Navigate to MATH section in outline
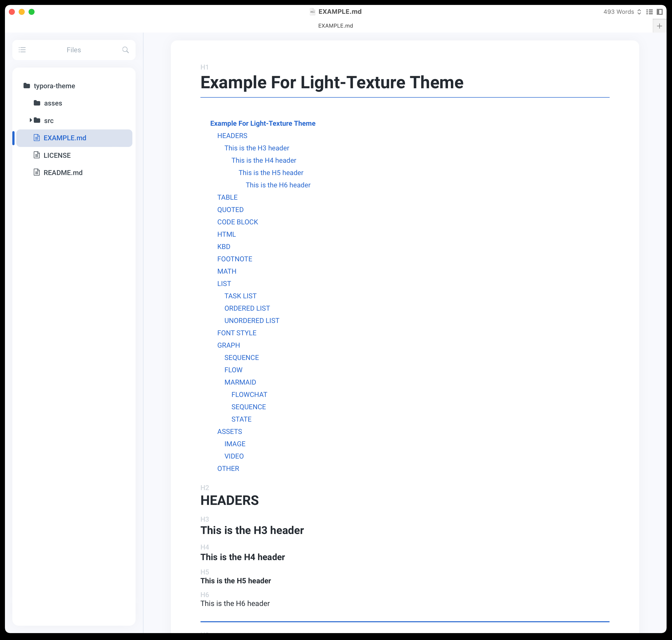 [x=226, y=271]
